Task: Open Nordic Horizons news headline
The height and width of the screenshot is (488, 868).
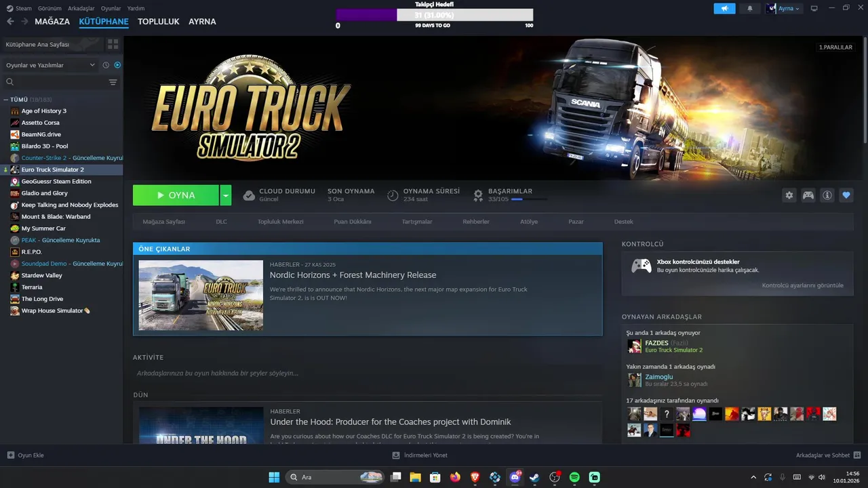Action: pos(353,275)
